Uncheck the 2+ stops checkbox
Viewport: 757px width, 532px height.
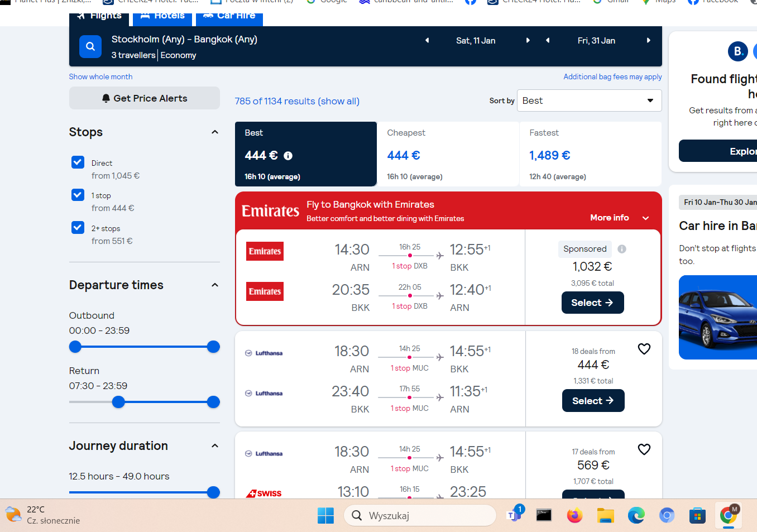tap(78, 228)
